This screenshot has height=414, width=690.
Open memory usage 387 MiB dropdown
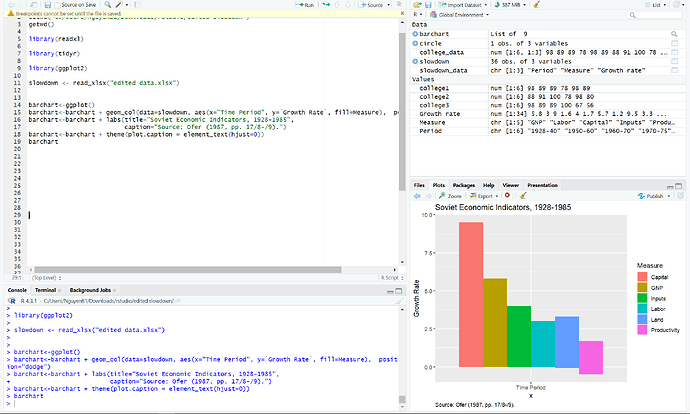[x=510, y=5]
